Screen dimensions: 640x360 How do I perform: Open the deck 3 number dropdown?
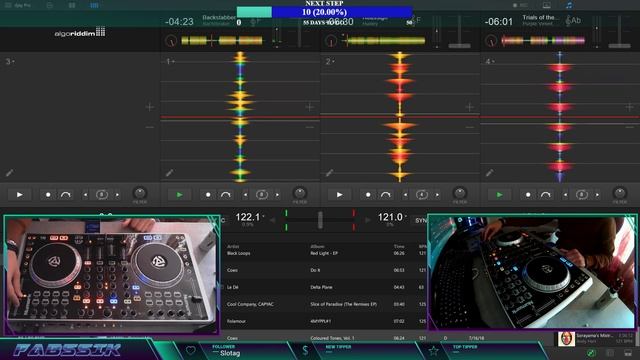10,62
